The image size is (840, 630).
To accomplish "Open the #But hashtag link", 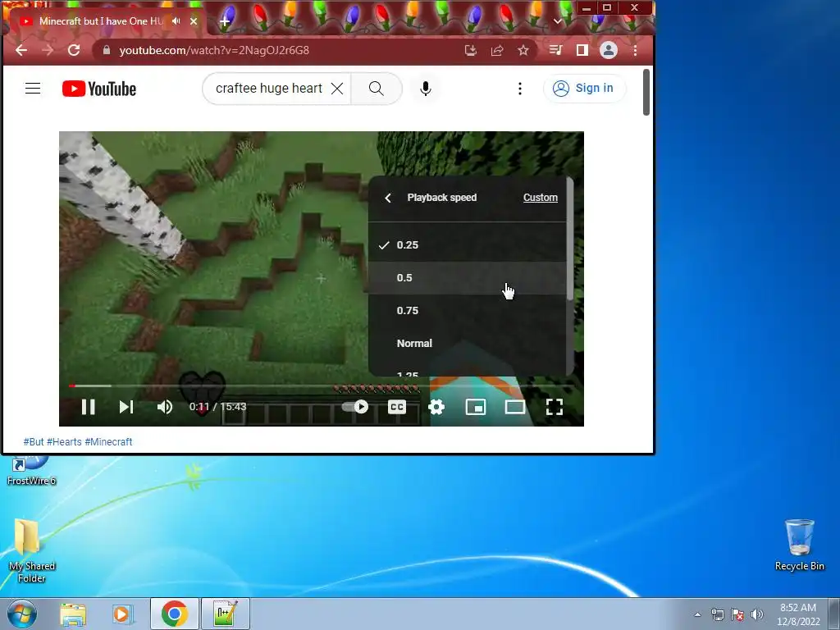I will point(33,442).
